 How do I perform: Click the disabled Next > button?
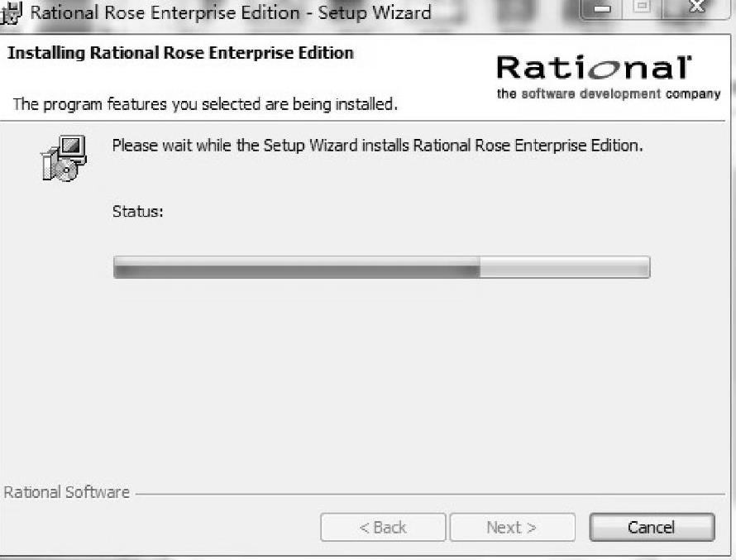(x=512, y=527)
